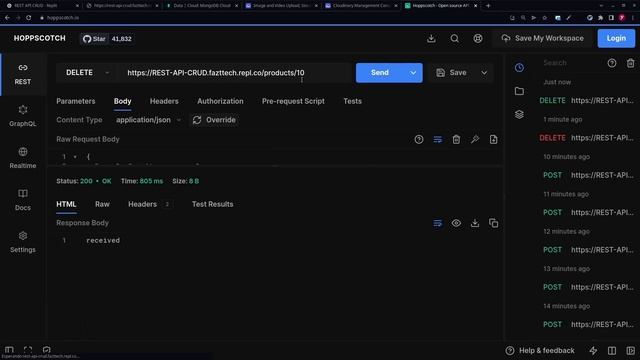Reload the page in the browser
The height and width of the screenshot is (360, 640).
[29, 18]
